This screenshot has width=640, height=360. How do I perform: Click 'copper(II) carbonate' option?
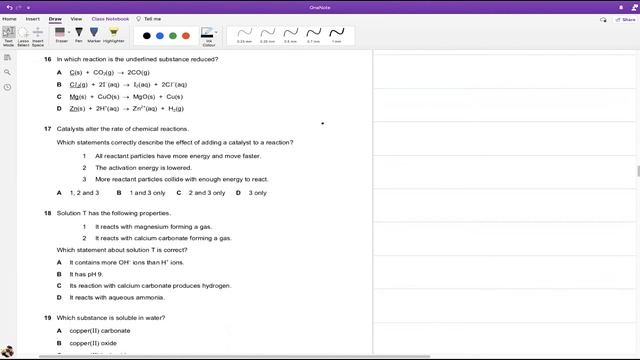pyautogui.click(x=100, y=331)
